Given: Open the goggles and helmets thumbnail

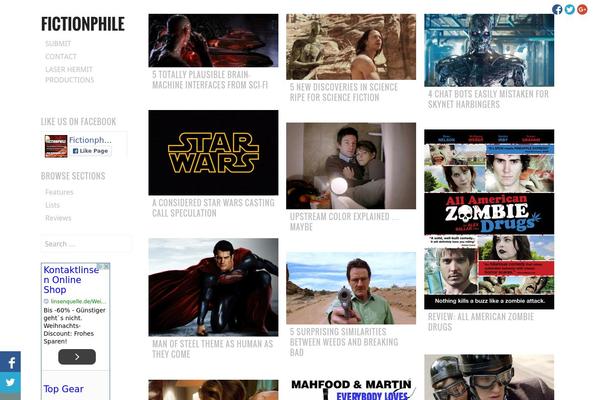Looking at the screenshot, I should 489,377.
